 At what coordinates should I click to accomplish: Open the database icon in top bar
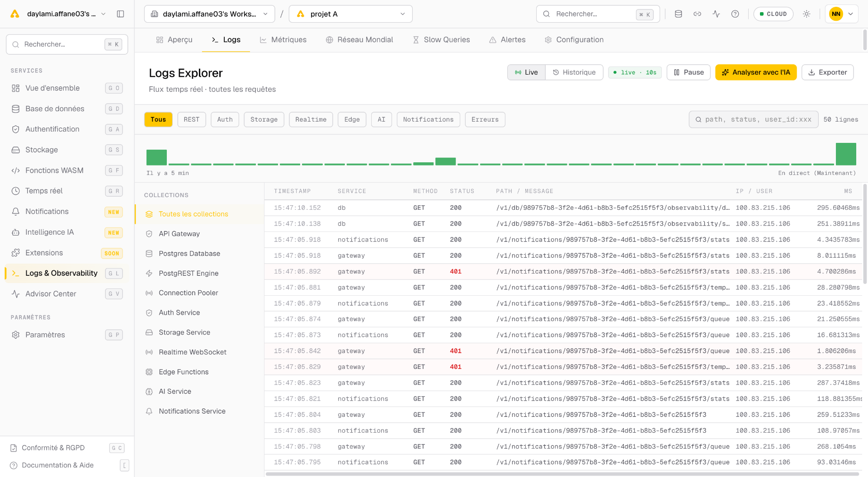[678, 14]
